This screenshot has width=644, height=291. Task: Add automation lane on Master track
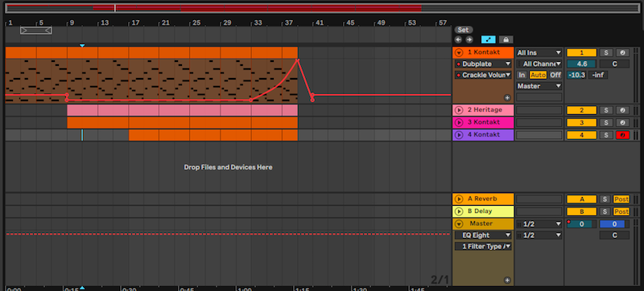[507, 281]
